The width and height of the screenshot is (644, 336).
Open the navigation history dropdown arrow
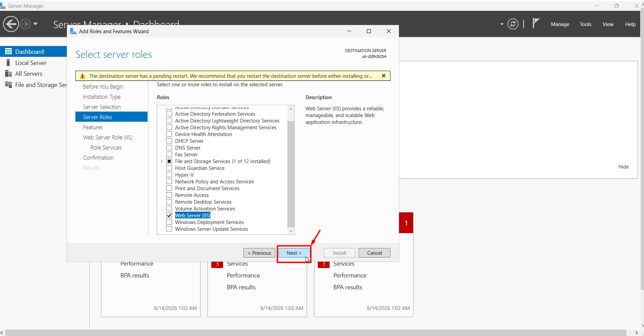pyautogui.click(x=35, y=24)
